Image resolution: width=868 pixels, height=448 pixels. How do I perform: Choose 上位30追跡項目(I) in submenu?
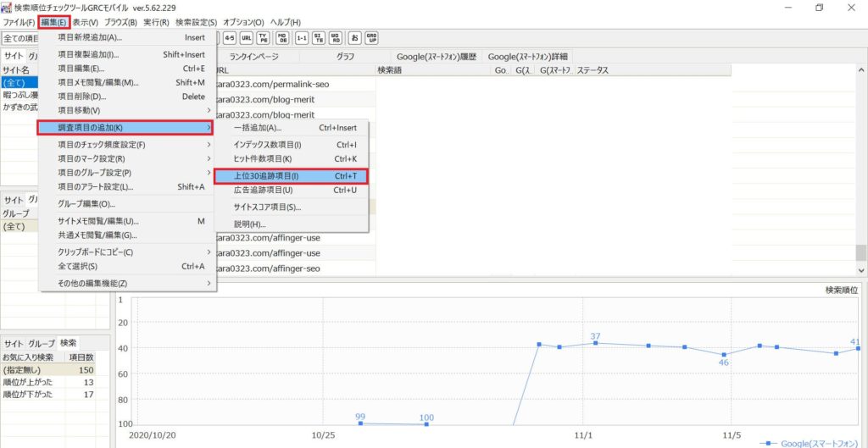click(291, 176)
